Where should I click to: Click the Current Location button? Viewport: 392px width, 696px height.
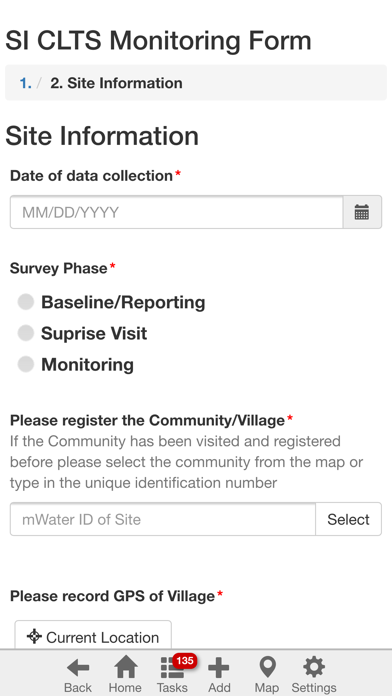point(93,637)
